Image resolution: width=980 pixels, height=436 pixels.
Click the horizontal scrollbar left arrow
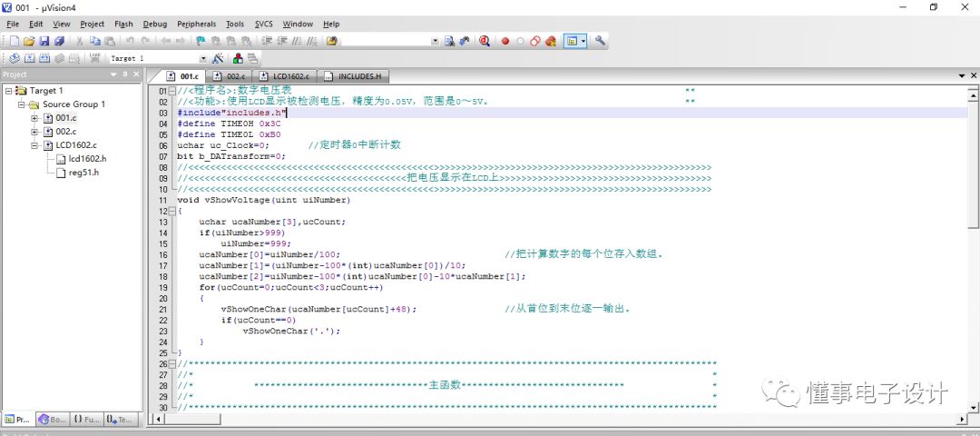[159, 419]
